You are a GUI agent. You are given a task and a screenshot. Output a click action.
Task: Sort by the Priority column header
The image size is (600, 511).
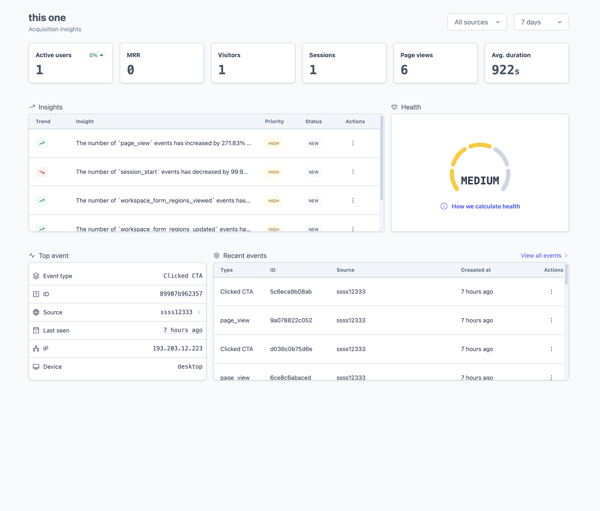coord(274,121)
